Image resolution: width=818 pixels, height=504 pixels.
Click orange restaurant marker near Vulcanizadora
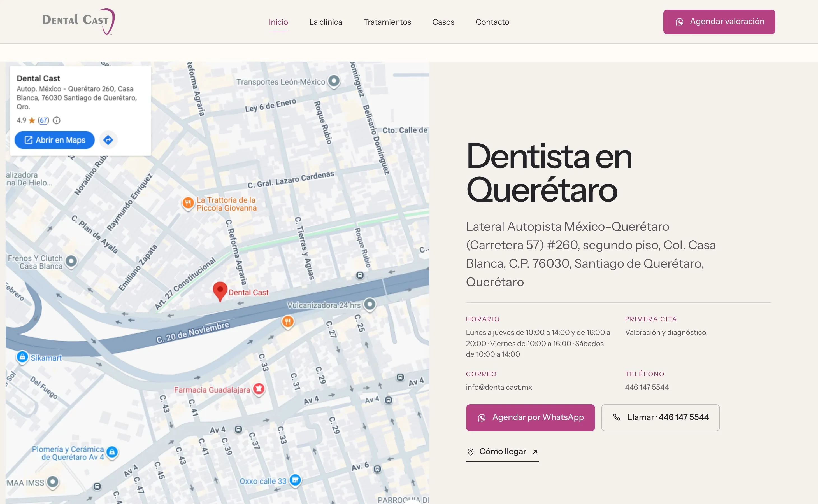[288, 322]
